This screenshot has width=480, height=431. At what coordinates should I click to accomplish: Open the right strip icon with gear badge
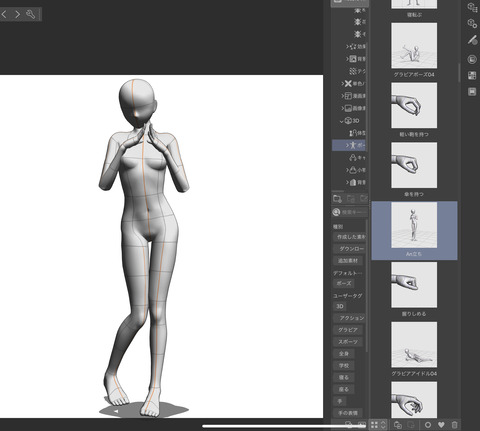click(472, 23)
